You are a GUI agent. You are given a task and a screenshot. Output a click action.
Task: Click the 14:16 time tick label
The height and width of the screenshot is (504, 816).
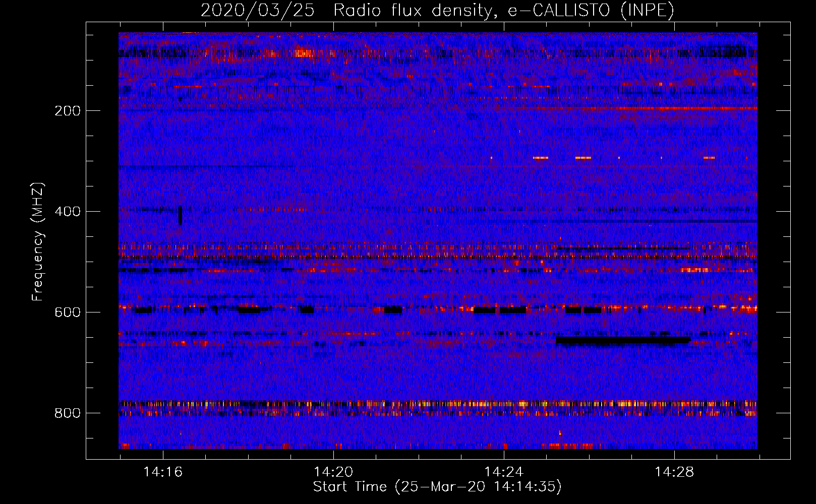(163, 472)
